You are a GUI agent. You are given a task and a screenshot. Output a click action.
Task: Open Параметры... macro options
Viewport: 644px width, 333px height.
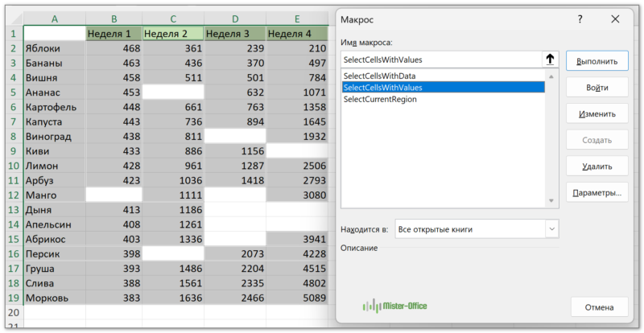(597, 193)
